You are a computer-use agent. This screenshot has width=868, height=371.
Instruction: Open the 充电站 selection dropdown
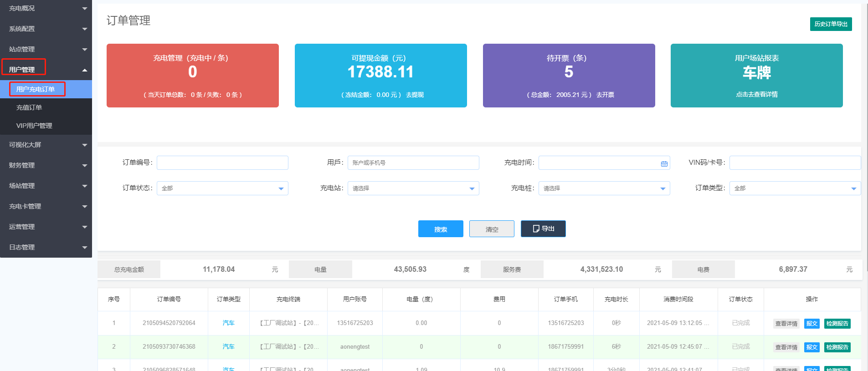413,188
